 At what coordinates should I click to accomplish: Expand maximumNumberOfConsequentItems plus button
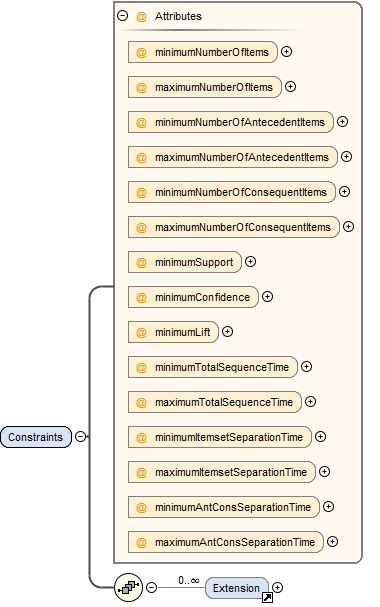pyautogui.click(x=349, y=226)
